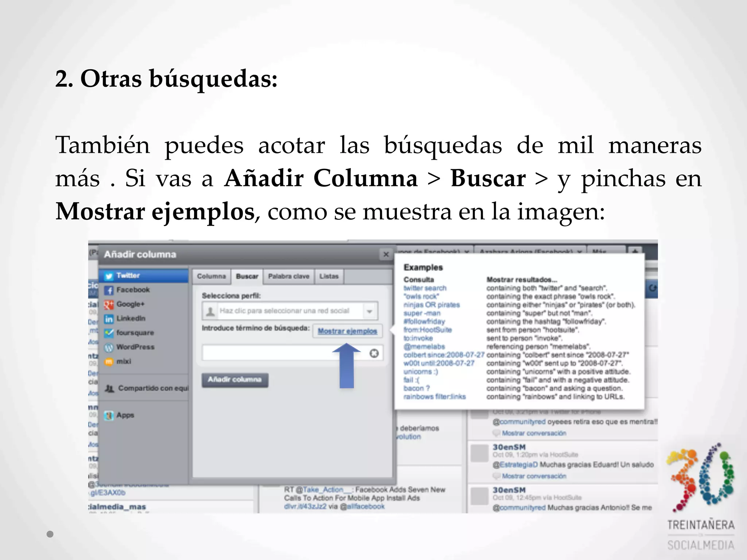This screenshot has width=747, height=560.
Task: Click the 'ninjas OR pirates' example
Action: click(431, 305)
